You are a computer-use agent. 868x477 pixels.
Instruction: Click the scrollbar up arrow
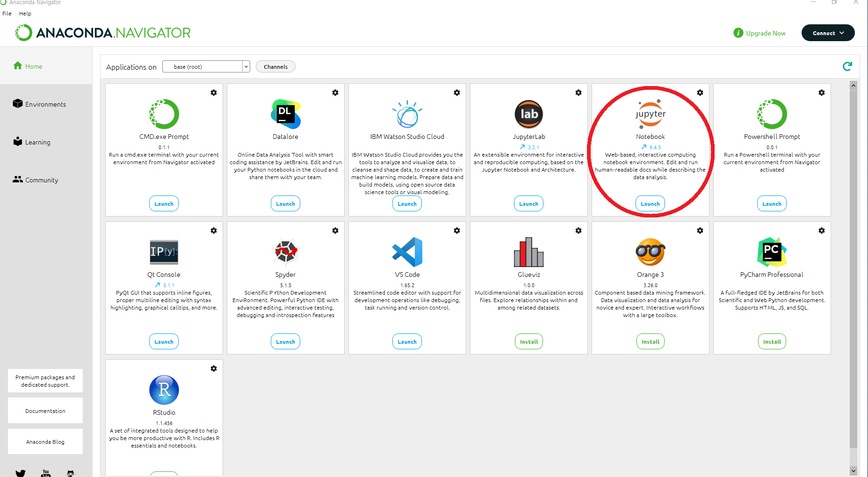tap(854, 85)
